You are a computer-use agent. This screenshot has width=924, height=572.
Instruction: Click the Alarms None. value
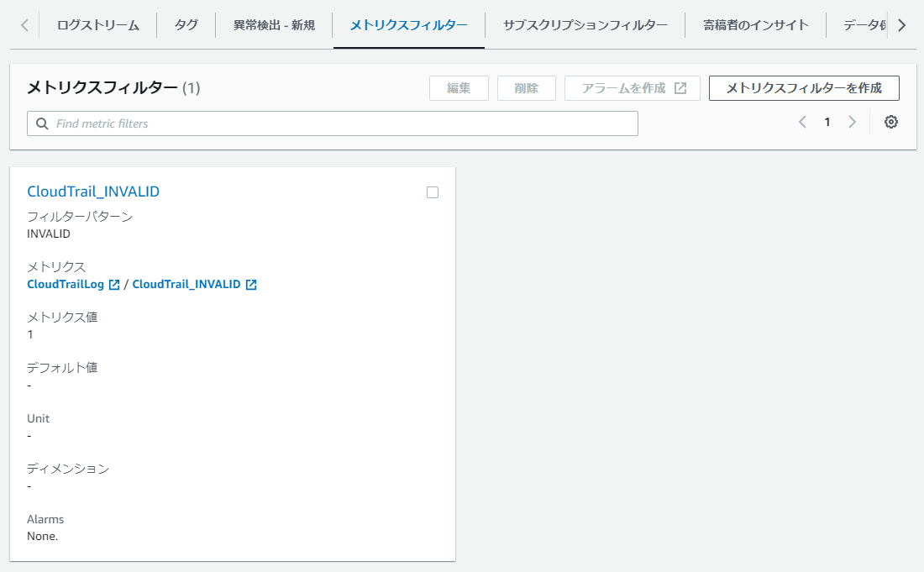click(43, 537)
